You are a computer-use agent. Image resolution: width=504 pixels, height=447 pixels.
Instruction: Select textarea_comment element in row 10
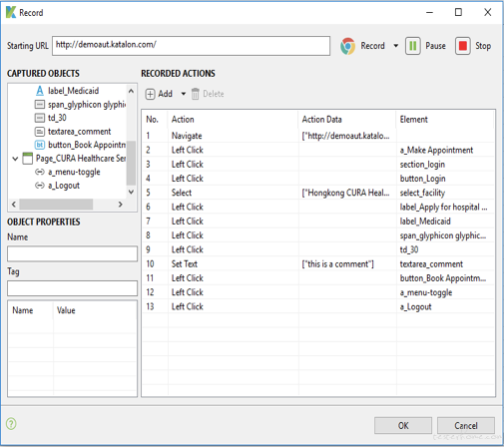tap(445, 264)
